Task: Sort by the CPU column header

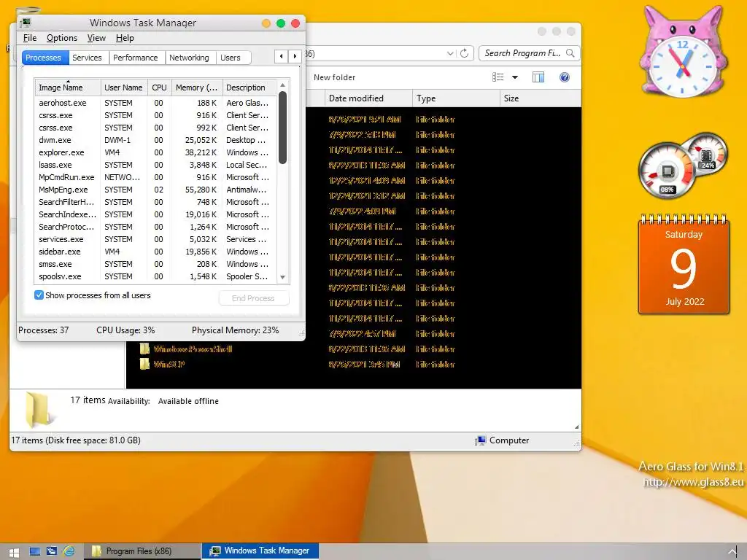Action: pos(160,87)
